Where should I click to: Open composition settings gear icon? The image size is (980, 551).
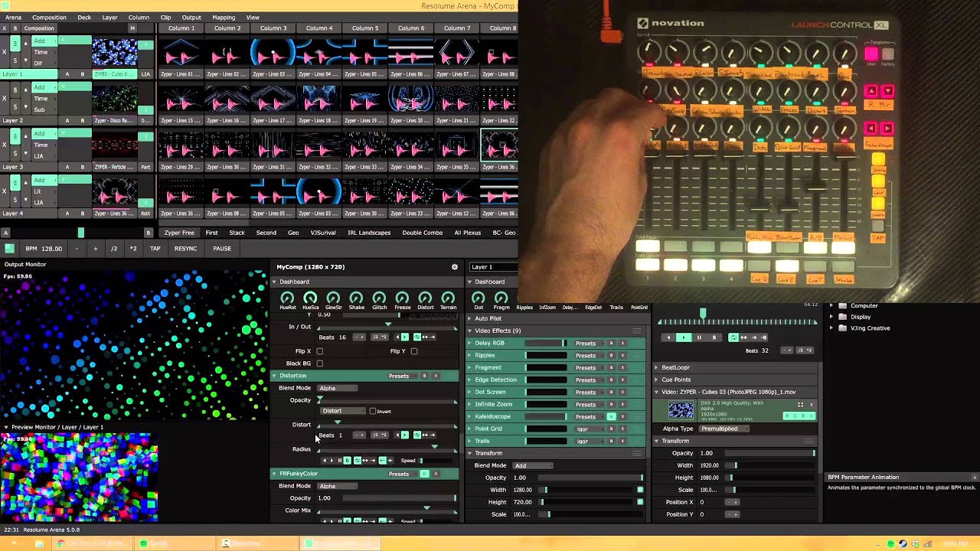click(x=454, y=267)
